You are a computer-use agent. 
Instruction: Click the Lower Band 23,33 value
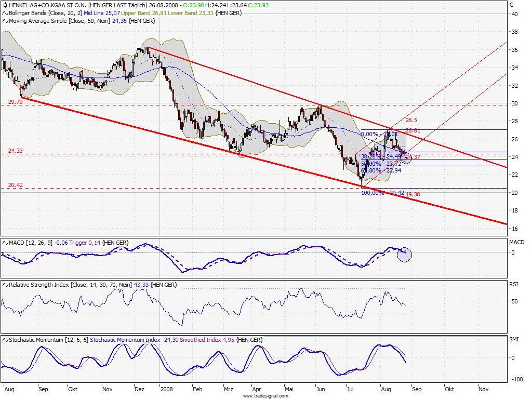tap(191, 13)
